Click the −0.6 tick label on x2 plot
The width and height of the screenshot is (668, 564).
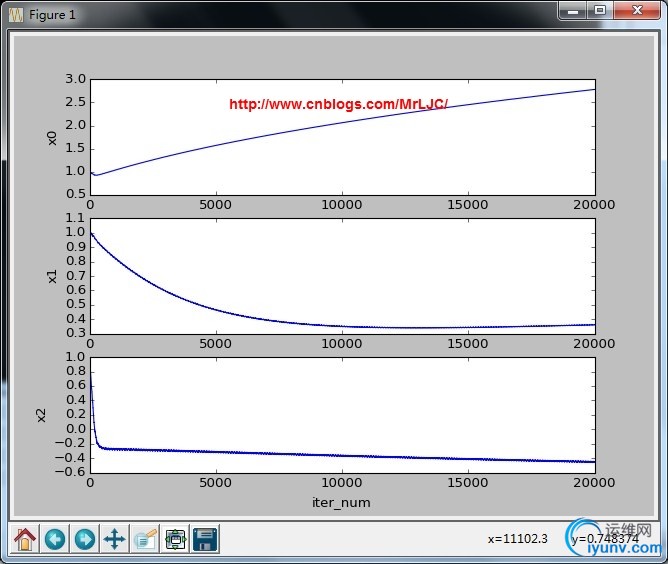coord(70,472)
